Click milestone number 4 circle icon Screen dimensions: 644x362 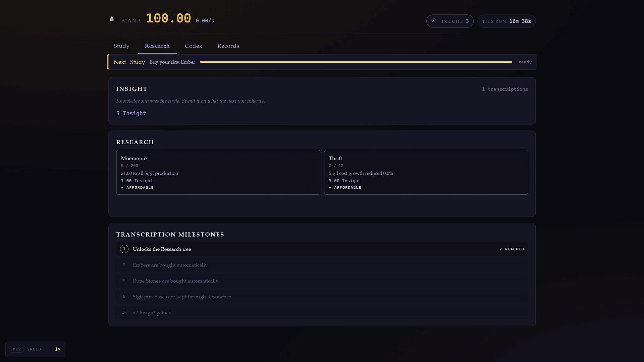[x=124, y=281]
